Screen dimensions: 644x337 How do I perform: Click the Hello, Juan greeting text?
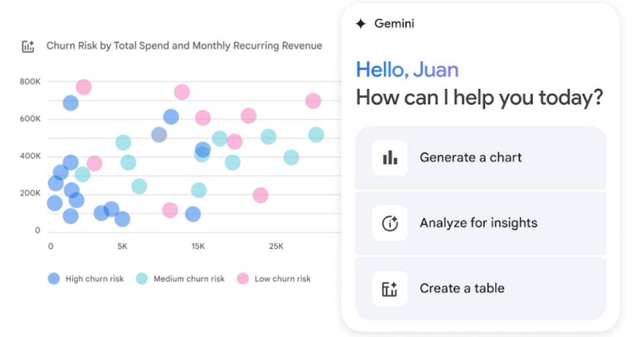(x=407, y=70)
